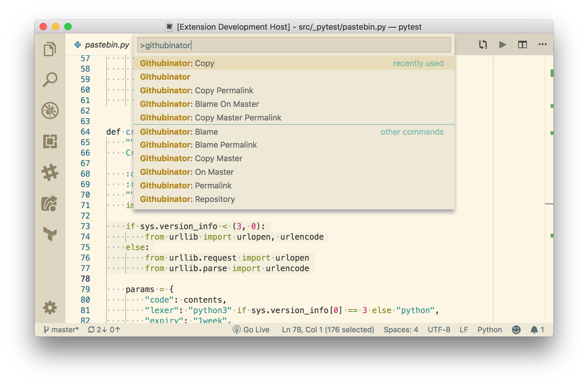Click the master* git branch indicator

[x=61, y=330]
